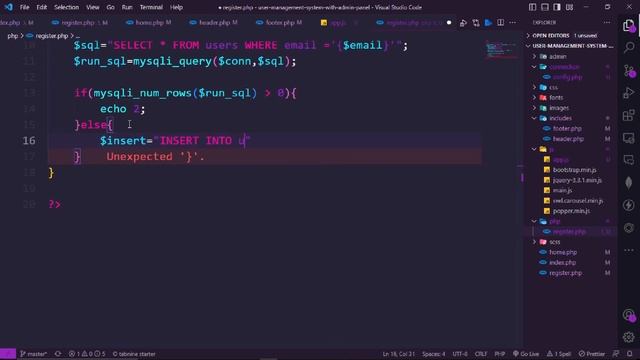
Task: Click tabnine starter in status bar
Action: (x=134, y=354)
